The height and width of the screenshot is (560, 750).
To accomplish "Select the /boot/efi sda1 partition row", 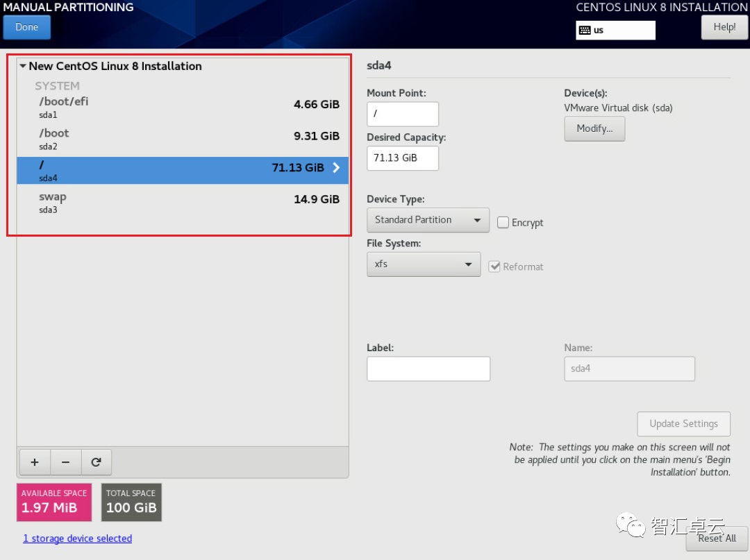I will point(183,107).
